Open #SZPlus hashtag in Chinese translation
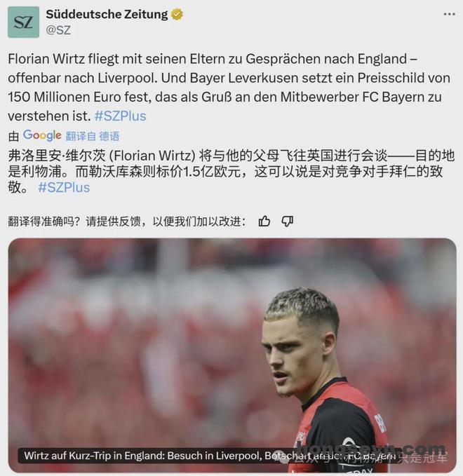The image size is (463, 476). (x=64, y=188)
